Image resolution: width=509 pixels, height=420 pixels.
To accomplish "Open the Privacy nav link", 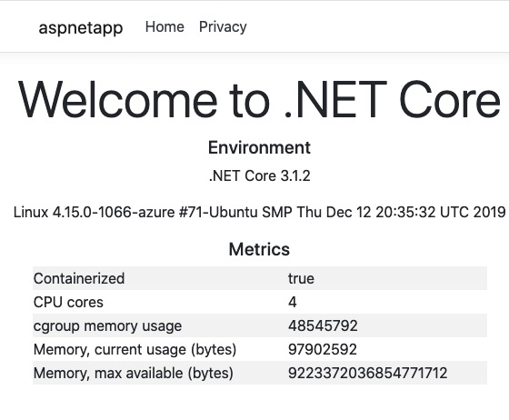I will coord(223,27).
